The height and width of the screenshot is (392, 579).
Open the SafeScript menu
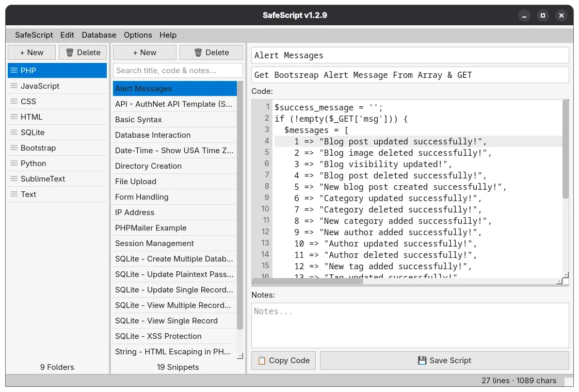34,35
